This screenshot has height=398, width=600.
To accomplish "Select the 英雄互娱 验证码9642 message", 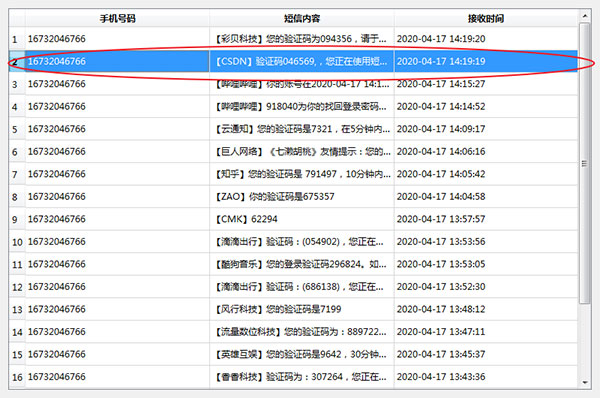I will click(x=302, y=354).
